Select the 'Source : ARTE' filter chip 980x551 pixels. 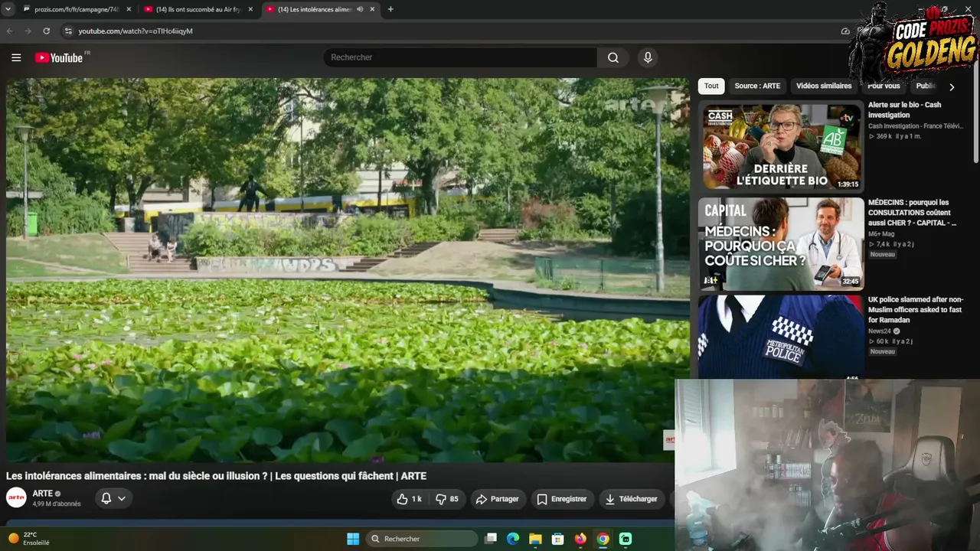[757, 86]
